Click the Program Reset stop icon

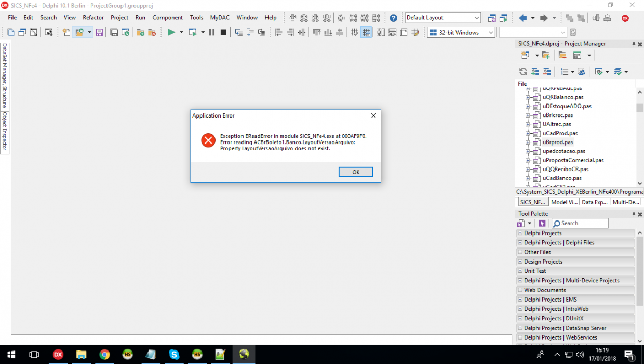223,32
